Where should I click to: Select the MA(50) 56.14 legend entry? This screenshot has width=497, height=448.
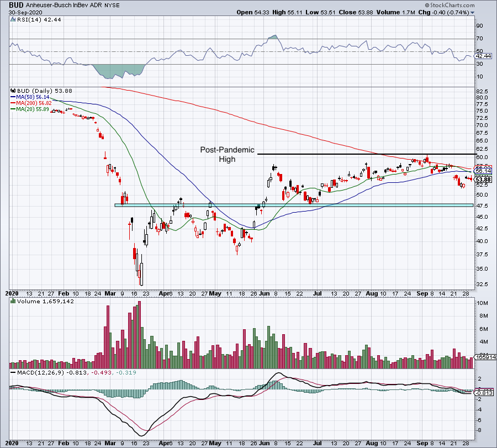(33, 97)
